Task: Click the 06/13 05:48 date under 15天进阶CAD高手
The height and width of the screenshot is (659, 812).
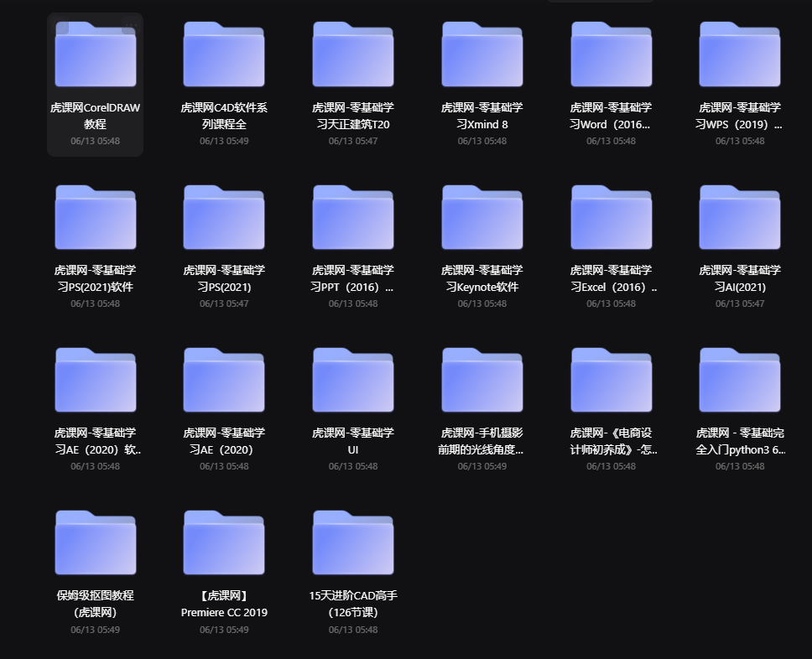Action: (353, 630)
